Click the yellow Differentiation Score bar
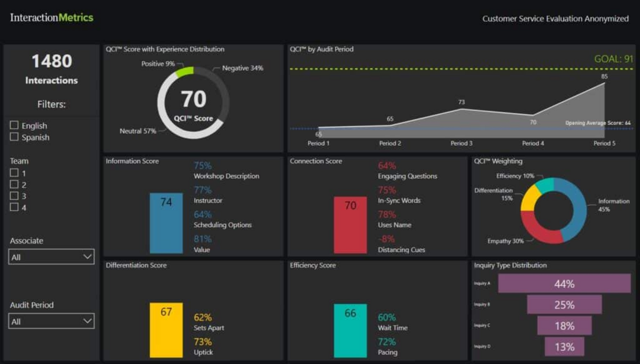Image resolution: width=640 pixels, height=364 pixels. click(x=166, y=330)
